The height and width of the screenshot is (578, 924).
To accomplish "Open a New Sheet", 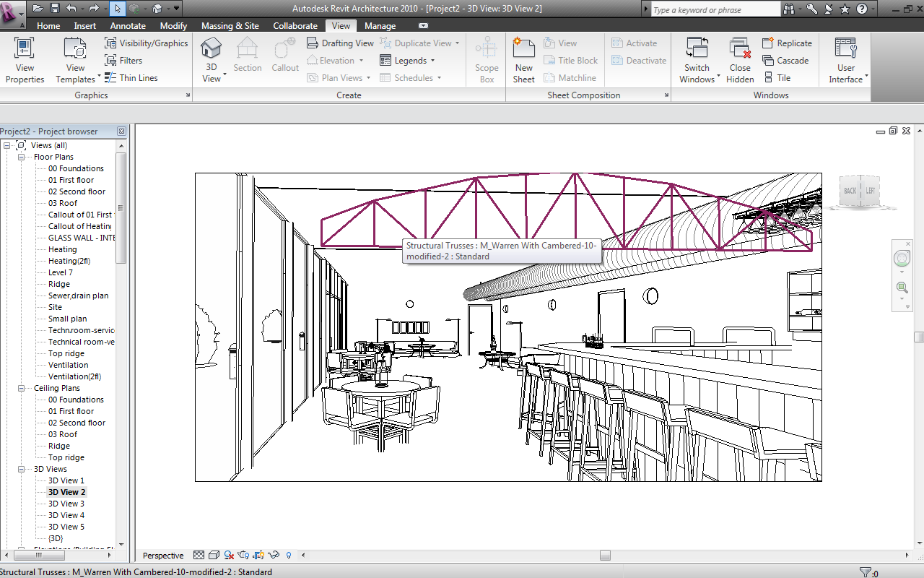I will 523,60.
